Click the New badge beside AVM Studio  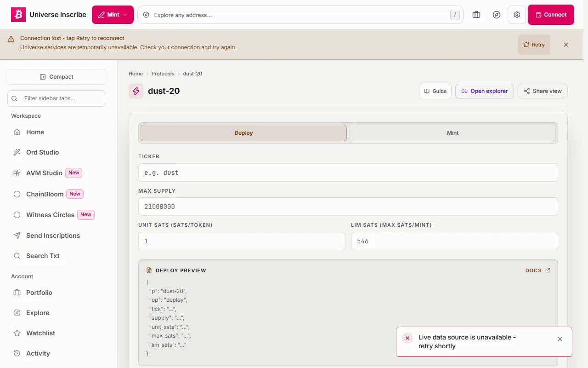coord(74,173)
